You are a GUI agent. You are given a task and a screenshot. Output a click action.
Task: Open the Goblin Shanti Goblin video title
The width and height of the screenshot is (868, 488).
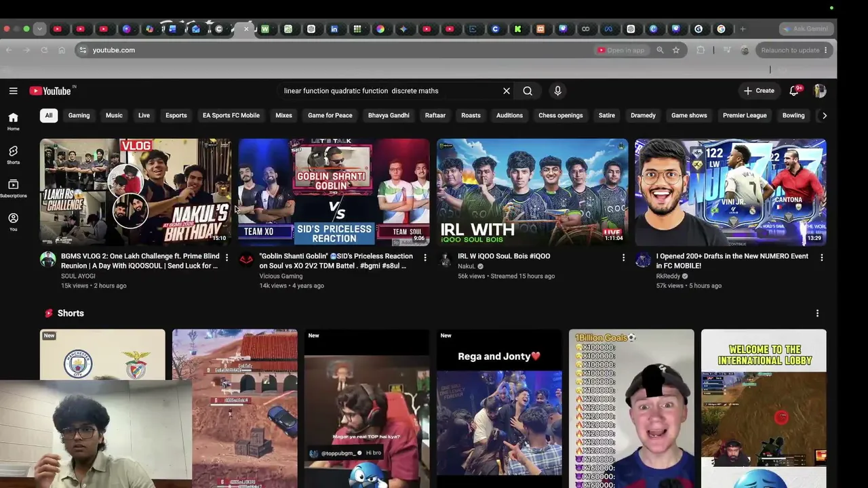coord(337,261)
